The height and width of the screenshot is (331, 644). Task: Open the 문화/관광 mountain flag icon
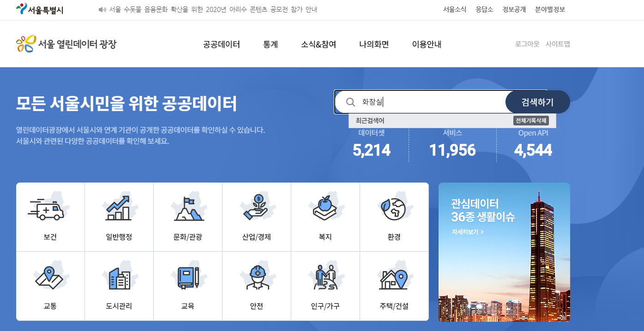[188, 209]
